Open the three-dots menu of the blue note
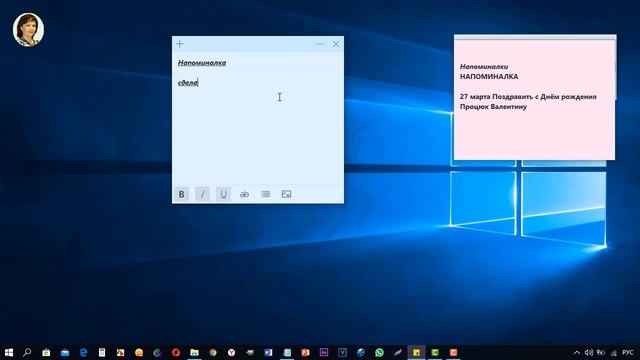 coord(320,44)
